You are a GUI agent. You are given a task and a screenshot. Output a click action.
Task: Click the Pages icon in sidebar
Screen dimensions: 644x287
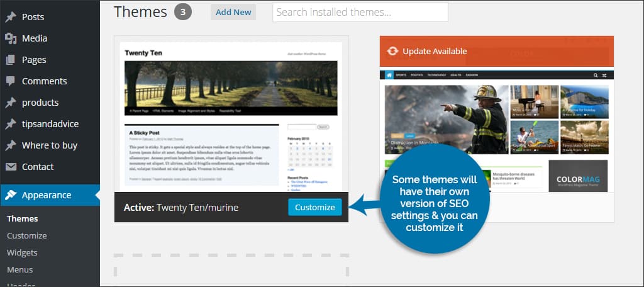coord(11,60)
